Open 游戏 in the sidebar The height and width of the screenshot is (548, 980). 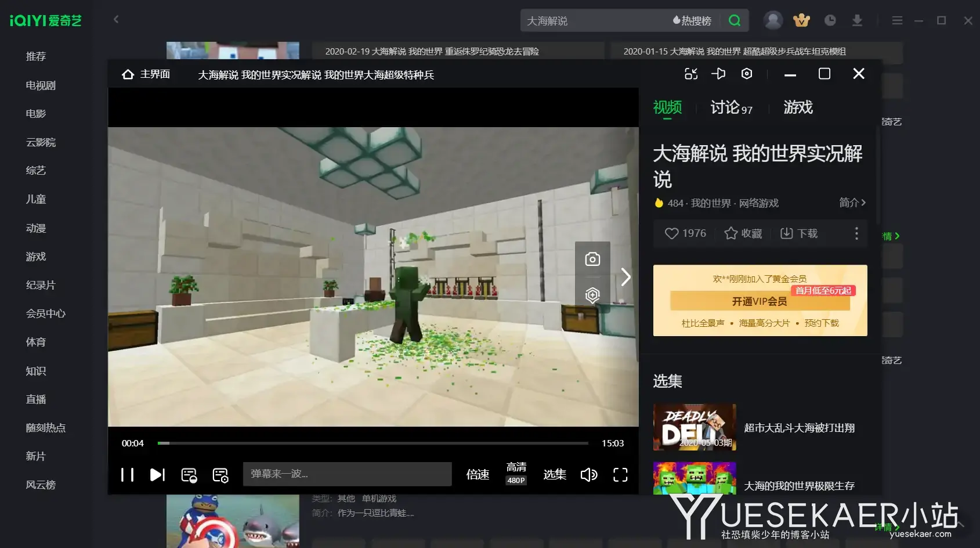pyautogui.click(x=36, y=257)
